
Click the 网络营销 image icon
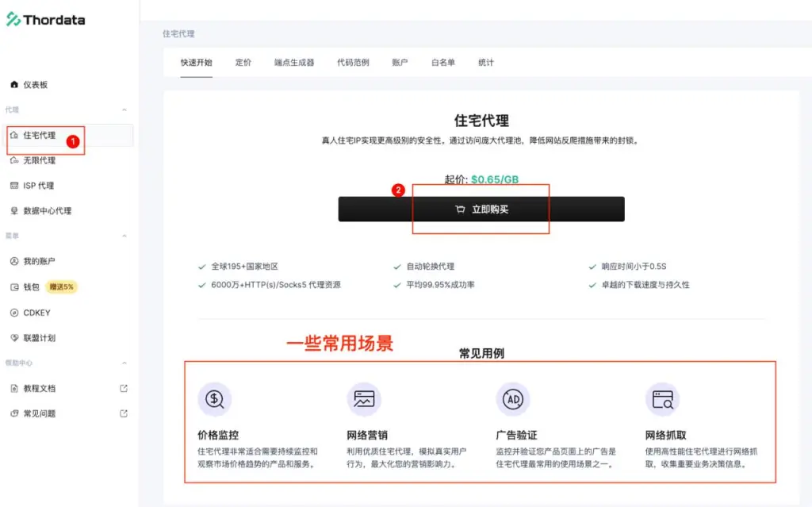364,399
